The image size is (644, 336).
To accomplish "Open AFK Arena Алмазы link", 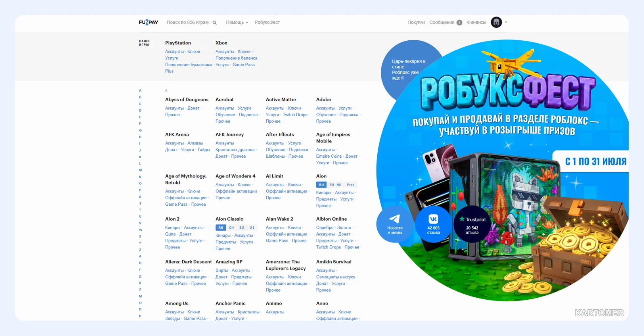I will click(x=195, y=143).
